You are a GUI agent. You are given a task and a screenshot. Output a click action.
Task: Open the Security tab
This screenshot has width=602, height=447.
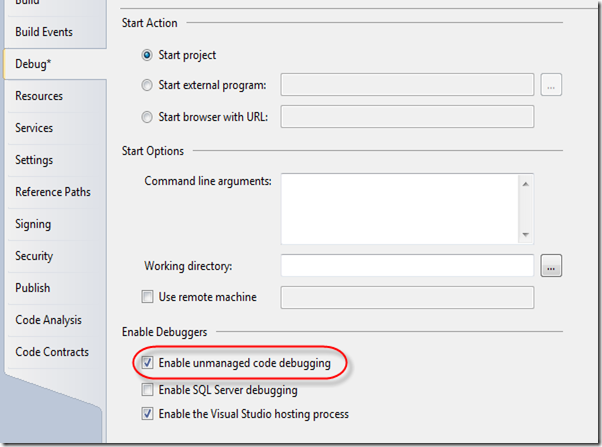34,256
